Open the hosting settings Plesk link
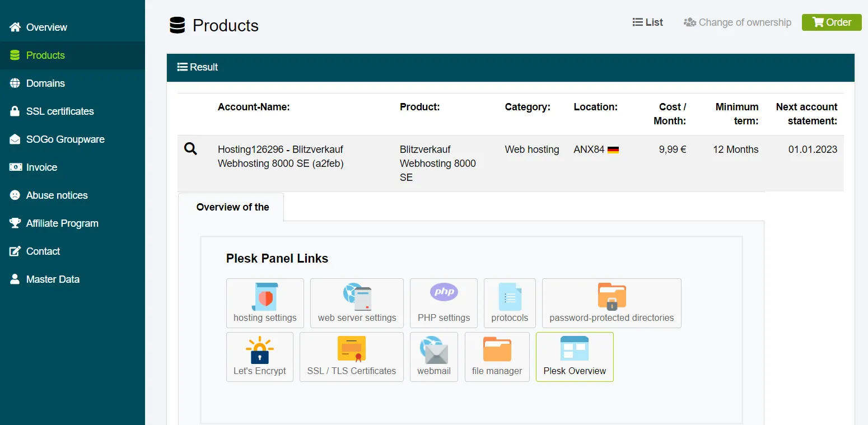 [265, 303]
